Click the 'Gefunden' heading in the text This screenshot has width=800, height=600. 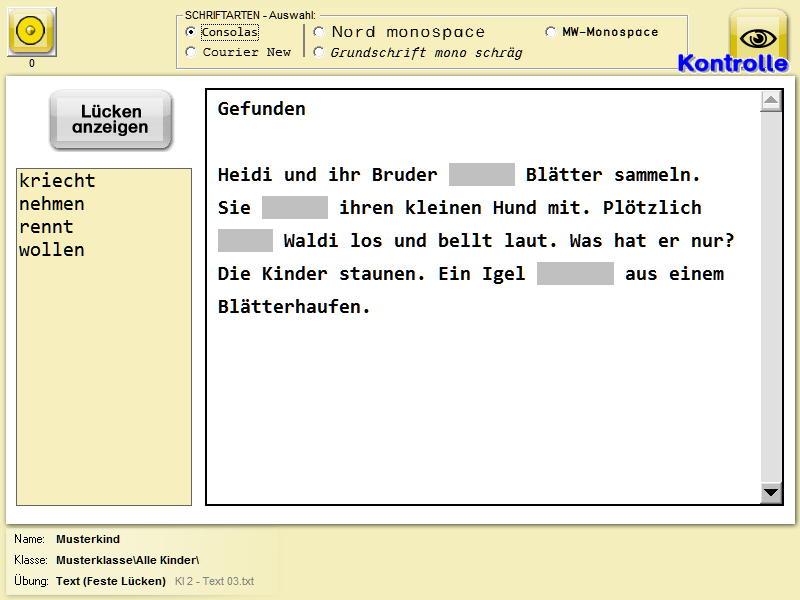pyautogui.click(x=262, y=109)
